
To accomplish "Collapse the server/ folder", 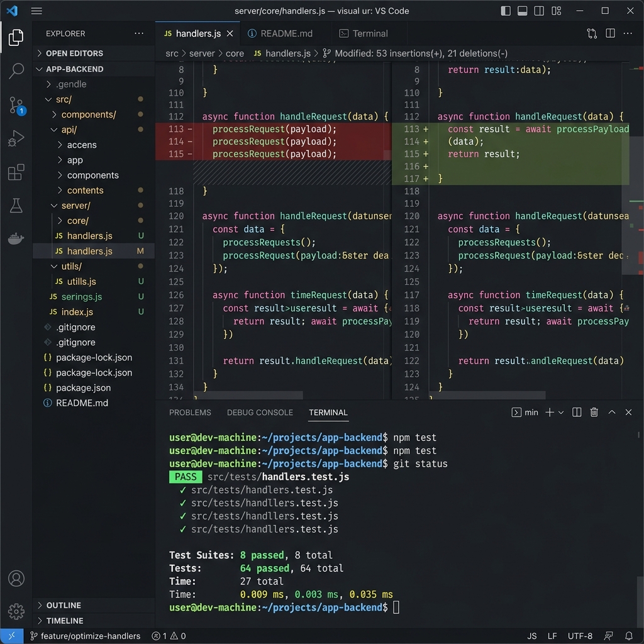I will pyautogui.click(x=94, y=206).
